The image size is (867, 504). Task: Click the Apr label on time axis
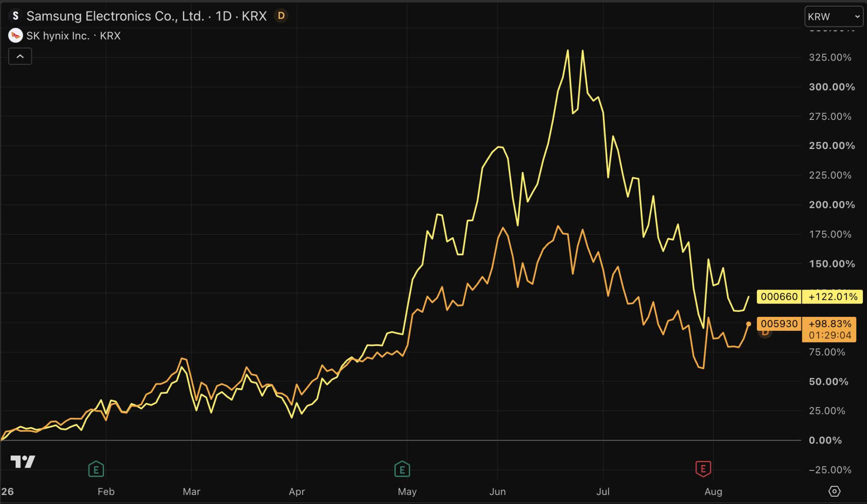(297, 491)
